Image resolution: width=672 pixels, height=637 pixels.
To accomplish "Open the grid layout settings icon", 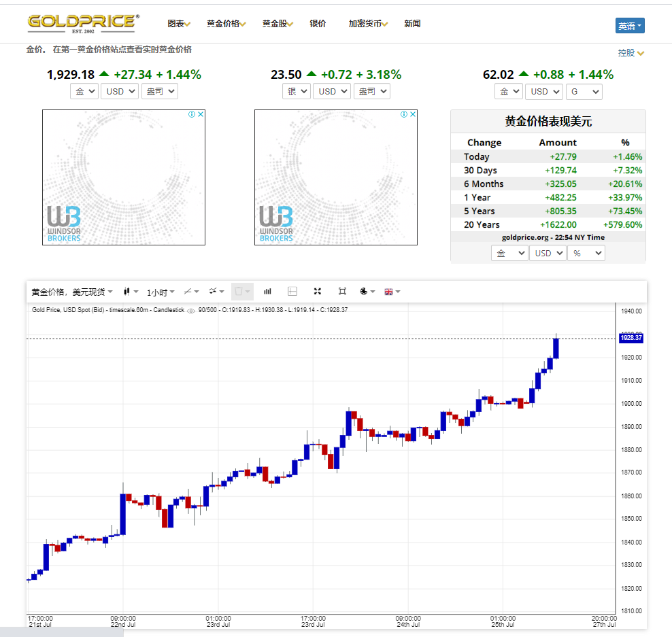I will [292, 291].
